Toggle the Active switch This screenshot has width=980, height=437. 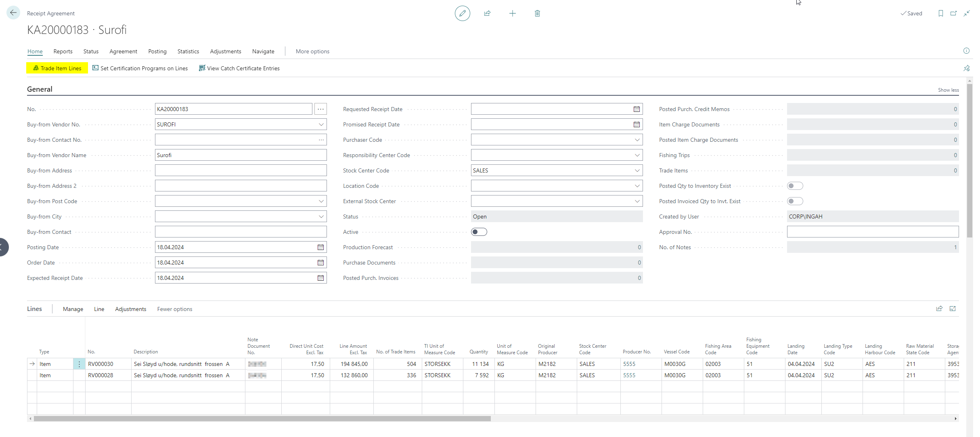click(479, 232)
